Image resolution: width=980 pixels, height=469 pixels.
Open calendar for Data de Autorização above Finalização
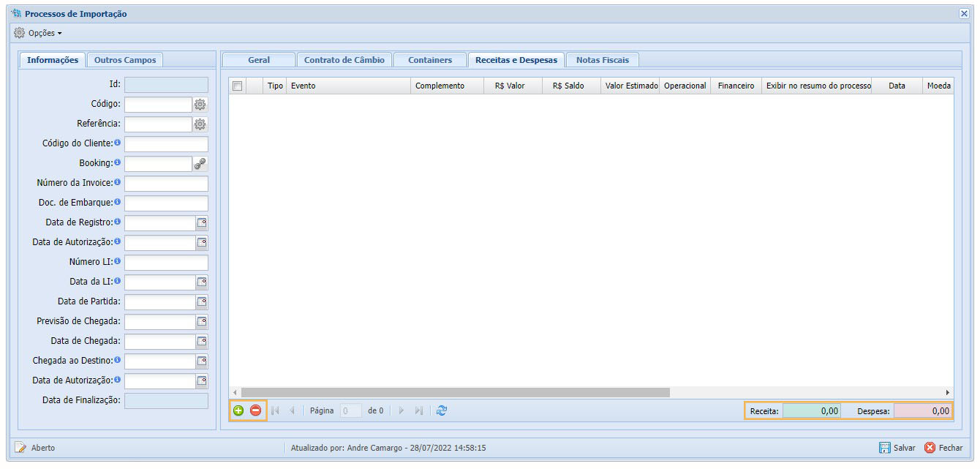(202, 381)
